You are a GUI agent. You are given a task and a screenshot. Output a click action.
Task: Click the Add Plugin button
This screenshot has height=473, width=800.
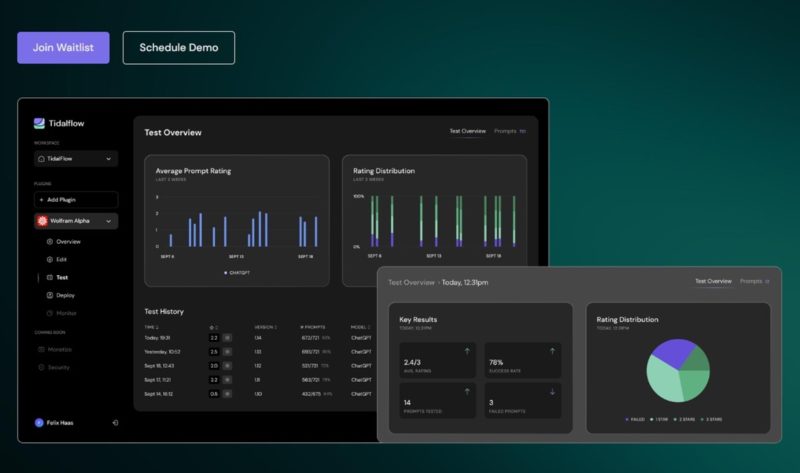coord(76,200)
